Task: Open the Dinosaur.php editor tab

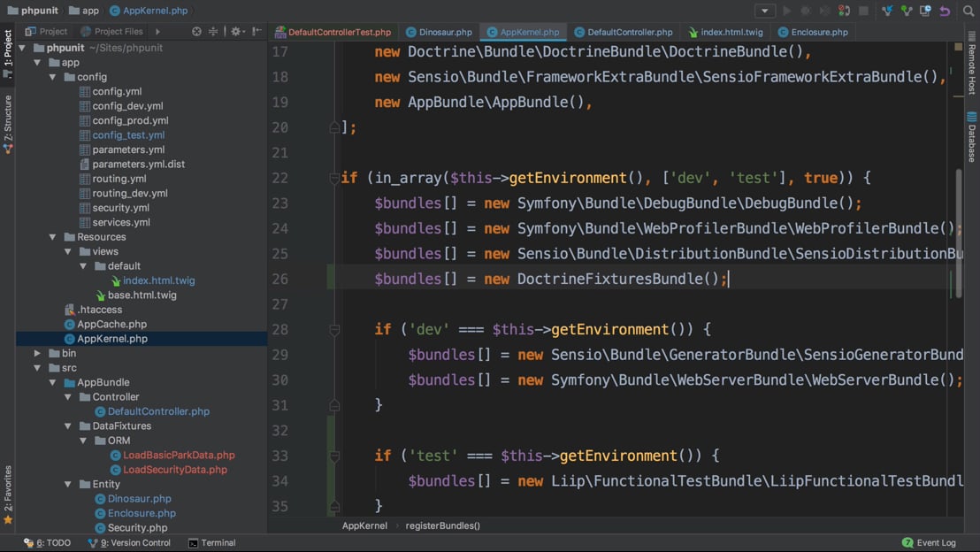Action: point(439,32)
